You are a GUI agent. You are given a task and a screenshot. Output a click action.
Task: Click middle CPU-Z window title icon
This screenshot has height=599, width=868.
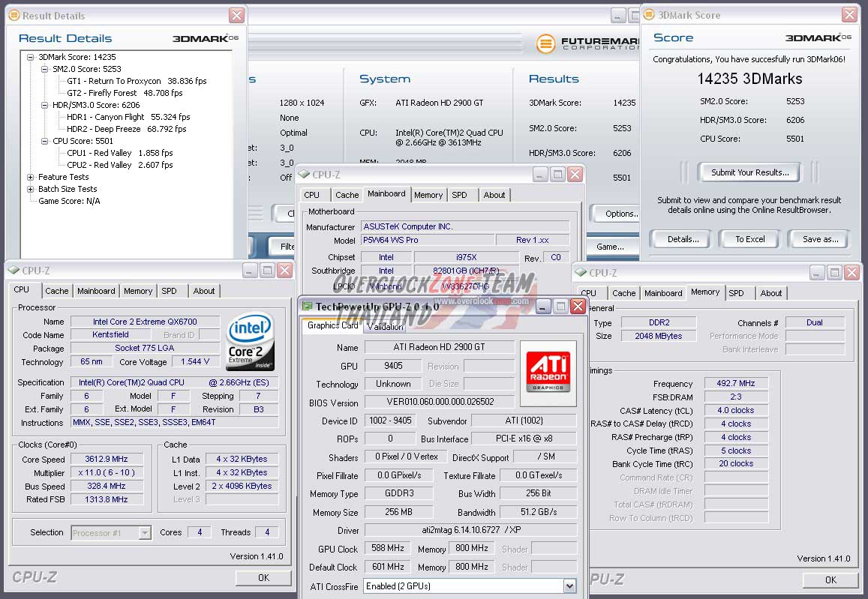coord(304,174)
